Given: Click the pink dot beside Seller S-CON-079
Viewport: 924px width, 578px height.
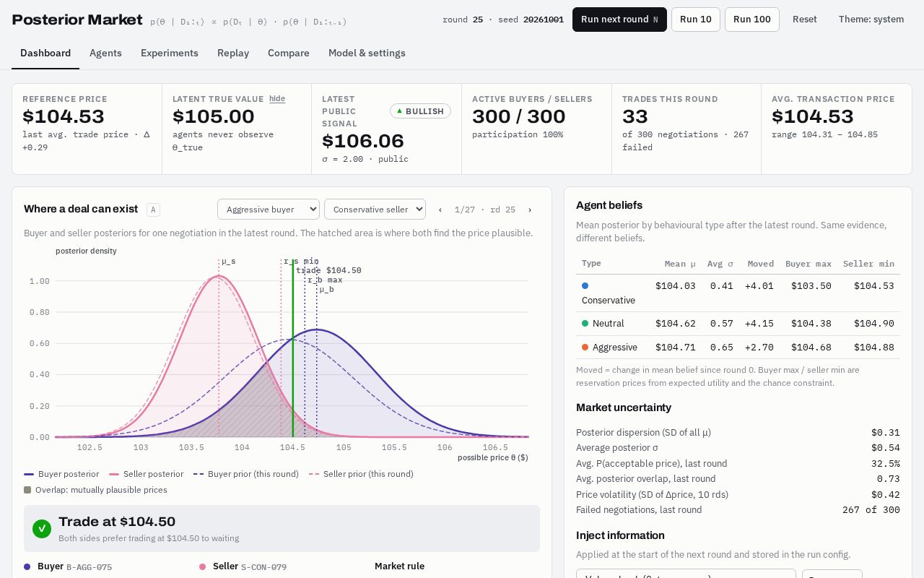Looking at the screenshot, I should point(202,567).
